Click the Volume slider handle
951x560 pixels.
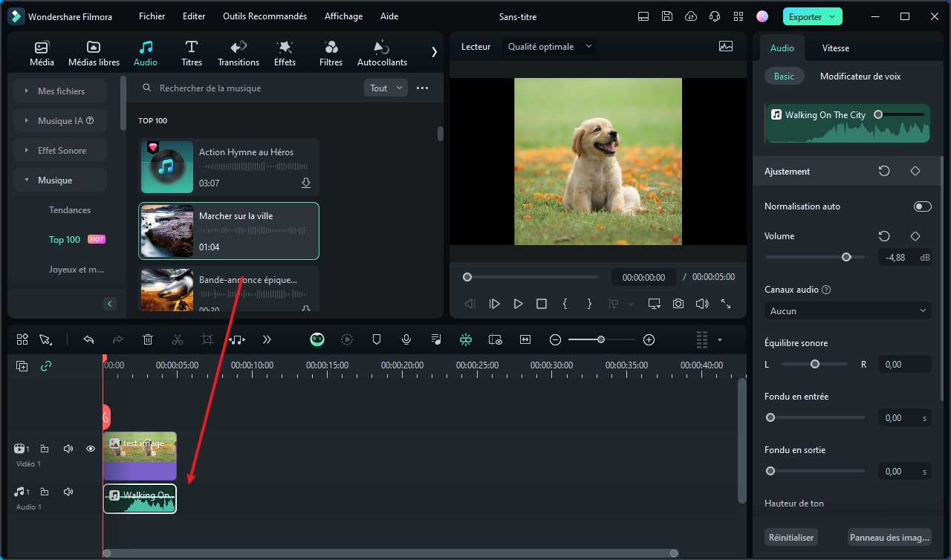[x=846, y=257]
